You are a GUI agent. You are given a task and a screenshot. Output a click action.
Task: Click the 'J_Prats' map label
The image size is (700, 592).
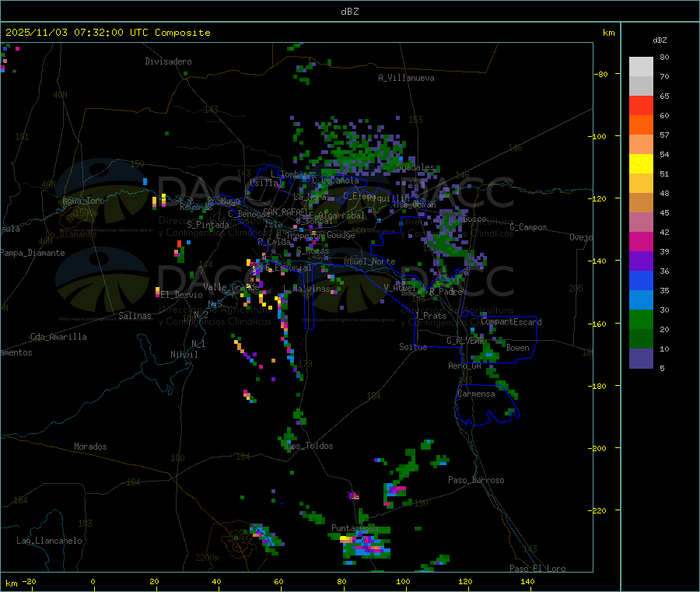pyautogui.click(x=430, y=316)
